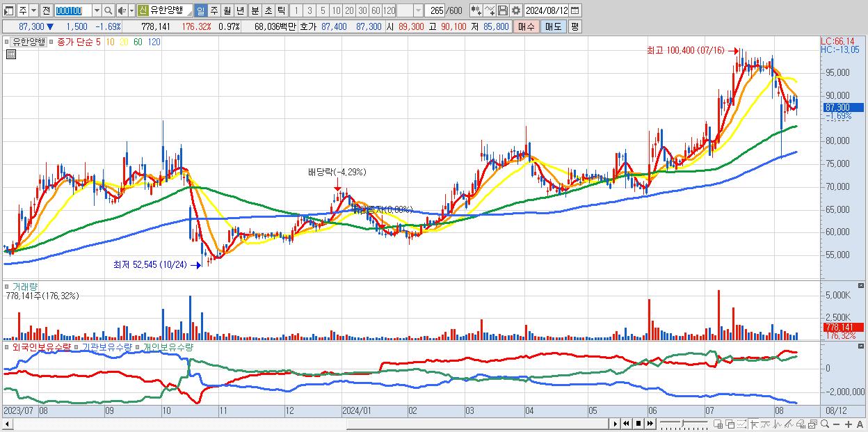Click the speaker sound icon in toolbar
Screen dimensions: 868x432
tap(121, 10)
